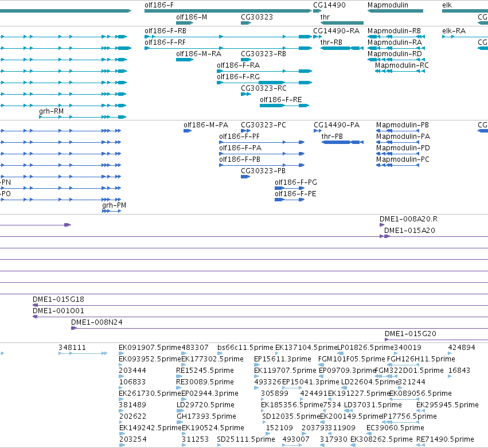Click insertion feature 348111

(x=83, y=353)
